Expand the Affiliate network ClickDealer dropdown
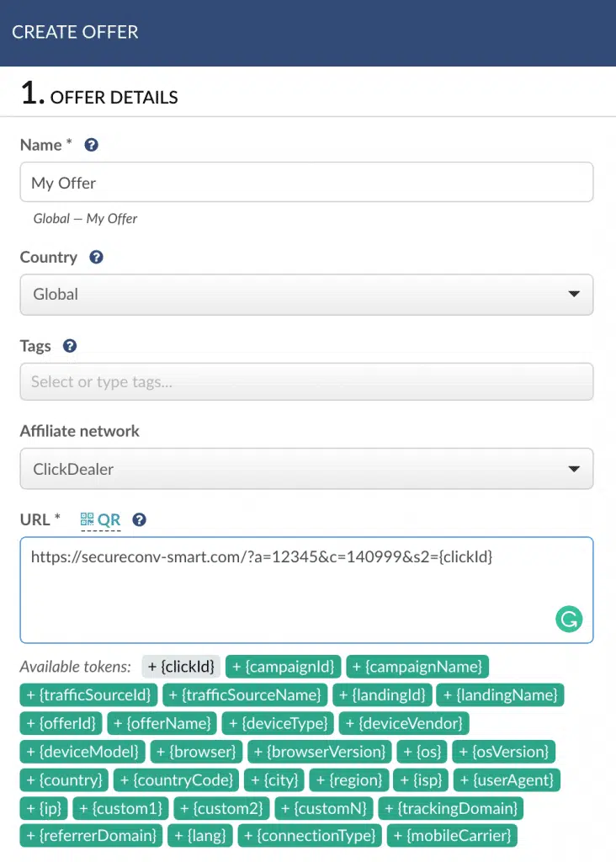The image size is (616, 862). click(x=306, y=469)
